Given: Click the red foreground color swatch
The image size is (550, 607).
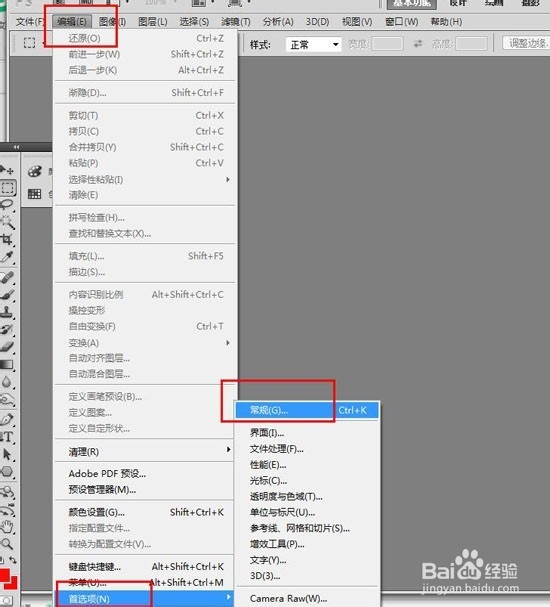Looking at the screenshot, I should (4, 575).
